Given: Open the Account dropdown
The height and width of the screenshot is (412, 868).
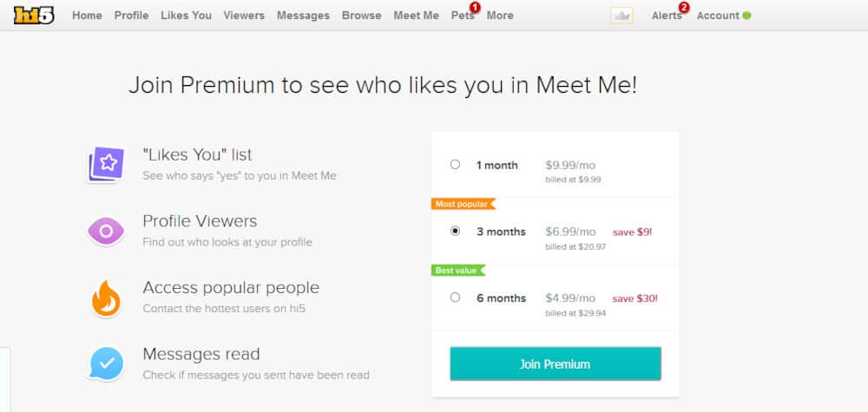Looking at the screenshot, I should (x=718, y=16).
